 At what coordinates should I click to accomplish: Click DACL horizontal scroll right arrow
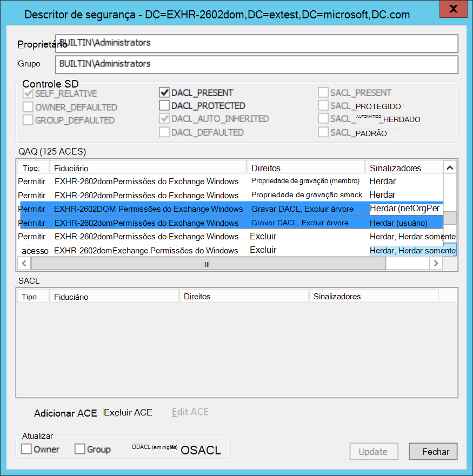coord(436,263)
